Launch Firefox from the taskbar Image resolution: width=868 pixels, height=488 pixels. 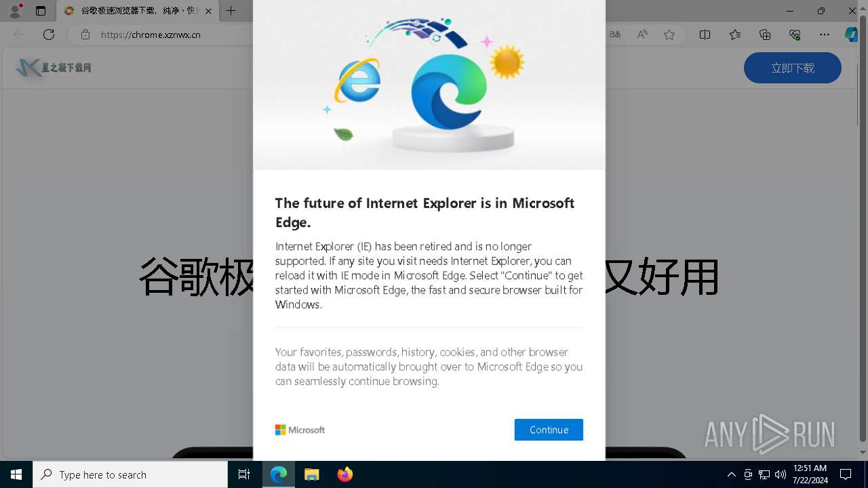pos(345,474)
